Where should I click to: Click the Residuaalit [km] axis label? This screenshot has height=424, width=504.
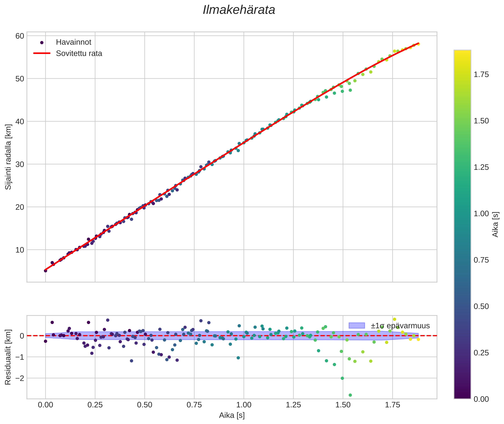[8, 357]
